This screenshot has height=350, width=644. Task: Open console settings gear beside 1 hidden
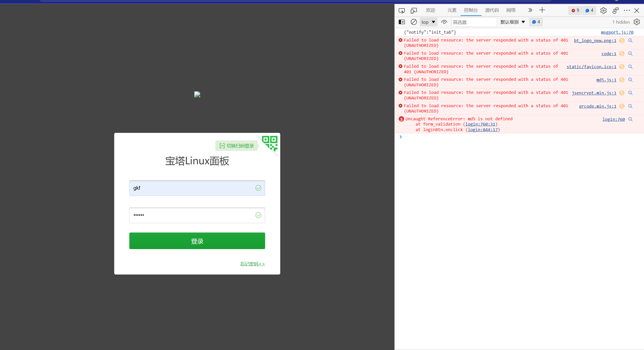click(637, 22)
